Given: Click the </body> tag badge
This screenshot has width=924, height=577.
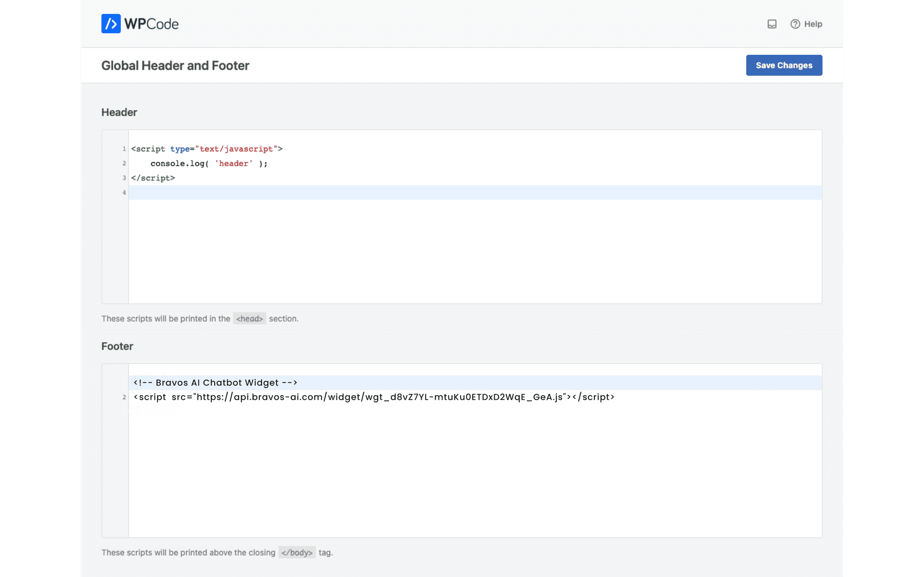Looking at the screenshot, I should [296, 552].
